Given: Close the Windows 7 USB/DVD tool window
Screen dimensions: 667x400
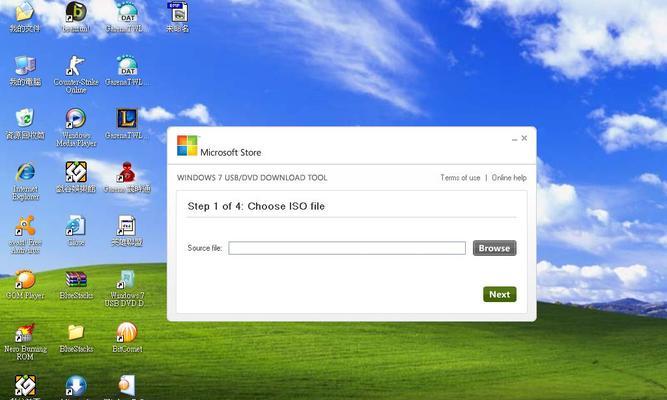Looking at the screenshot, I should (524, 138).
